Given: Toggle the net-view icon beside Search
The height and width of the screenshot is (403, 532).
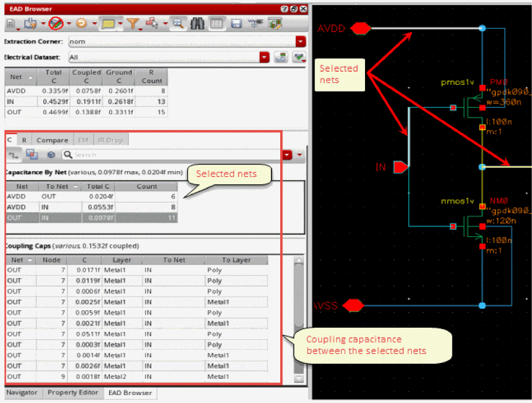Looking at the screenshot, I should click(13, 155).
